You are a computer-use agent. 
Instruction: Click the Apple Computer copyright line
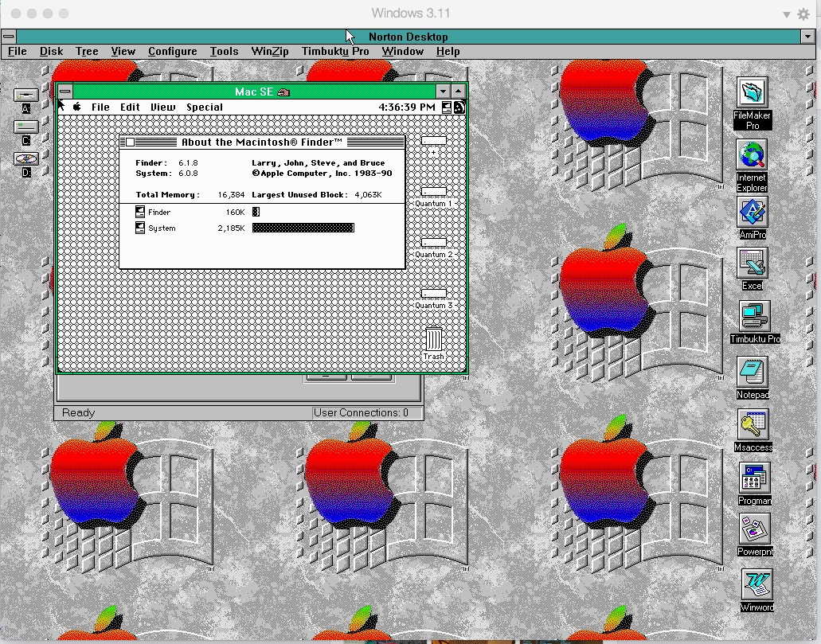[x=322, y=174]
